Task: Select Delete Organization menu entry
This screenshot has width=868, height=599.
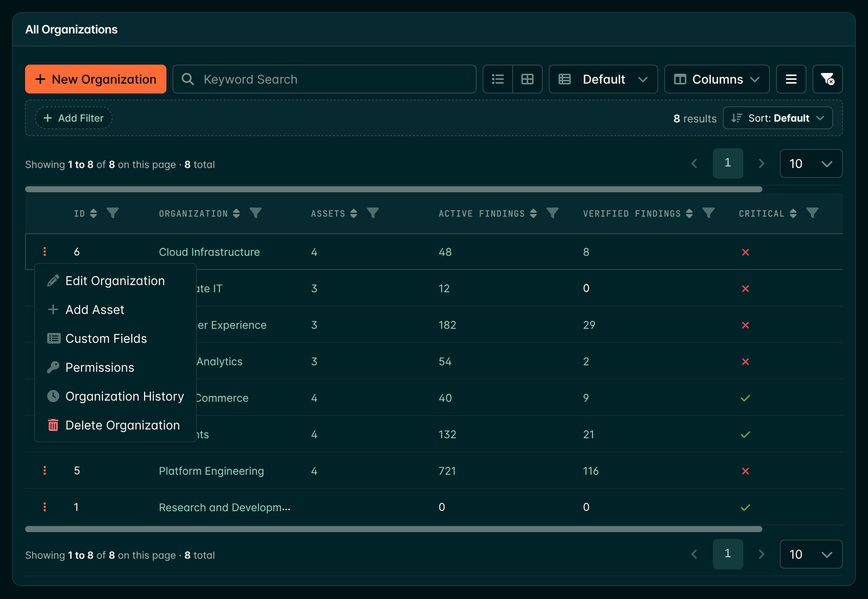Action: pyautogui.click(x=116, y=425)
